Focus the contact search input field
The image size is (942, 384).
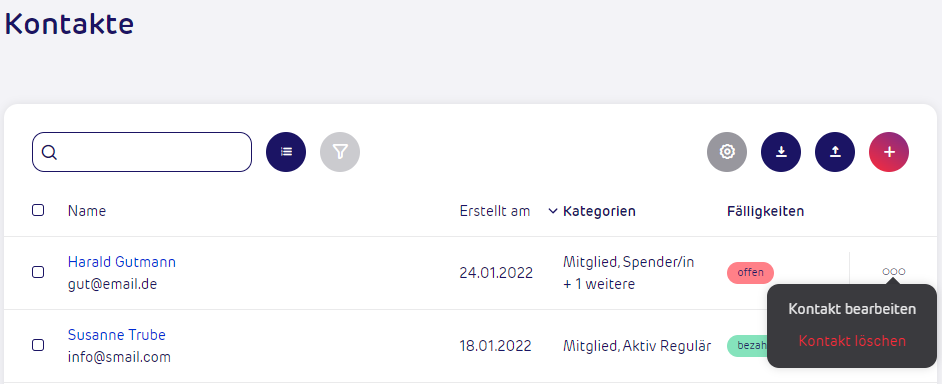(142, 152)
